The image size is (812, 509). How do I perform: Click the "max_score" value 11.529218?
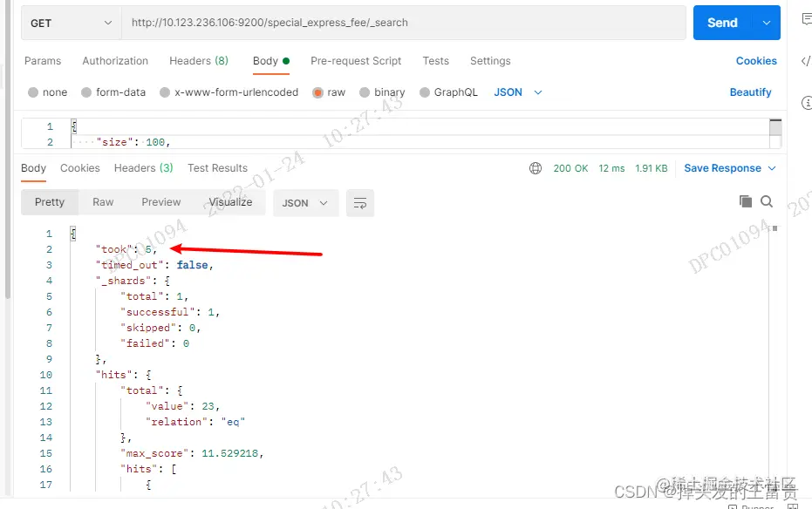click(229, 453)
